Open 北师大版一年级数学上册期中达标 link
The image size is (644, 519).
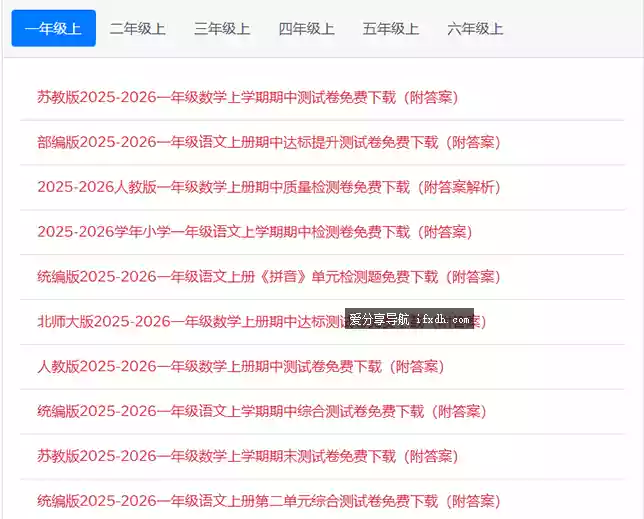[262, 322]
